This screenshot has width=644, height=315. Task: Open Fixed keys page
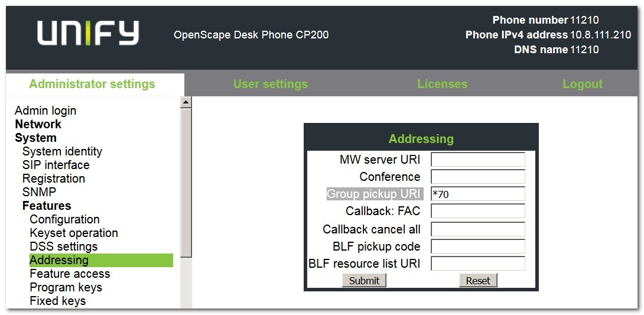(x=58, y=301)
